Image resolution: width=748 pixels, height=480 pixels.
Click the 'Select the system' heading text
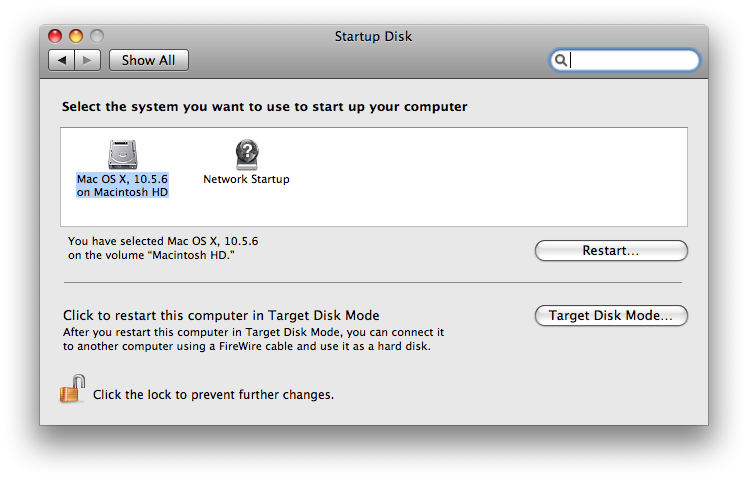pos(264,106)
